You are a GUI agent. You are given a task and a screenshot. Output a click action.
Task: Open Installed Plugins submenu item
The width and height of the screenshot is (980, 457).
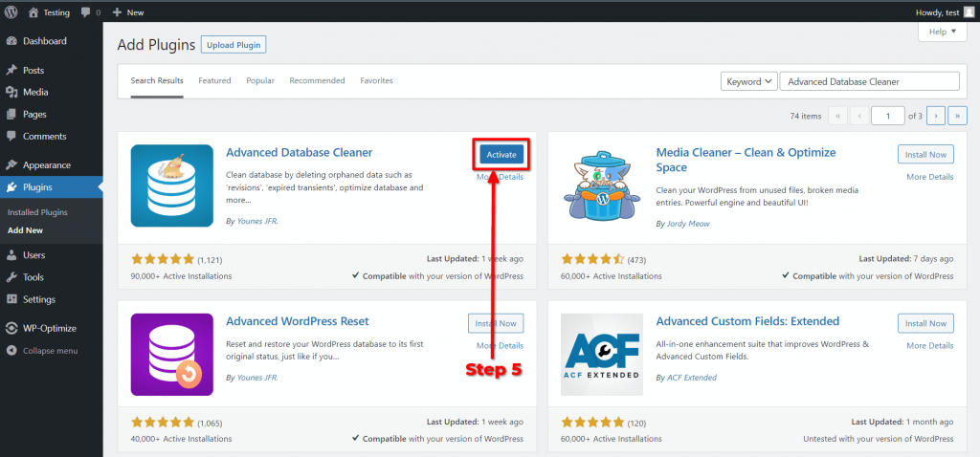37,212
